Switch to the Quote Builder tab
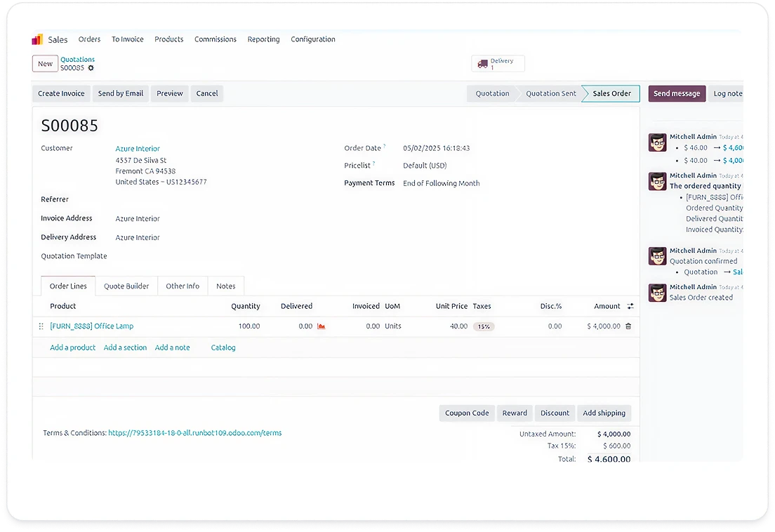This screenshot has height=532, width=775. click(x=126, y=286)
